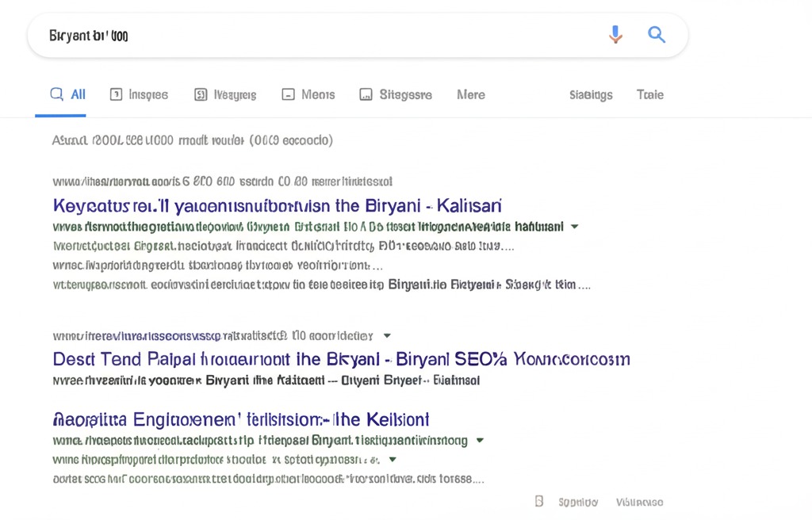This screenshot has height=520, width=812.
Task: Open the "Mere" tab menu
Action: 470,94
